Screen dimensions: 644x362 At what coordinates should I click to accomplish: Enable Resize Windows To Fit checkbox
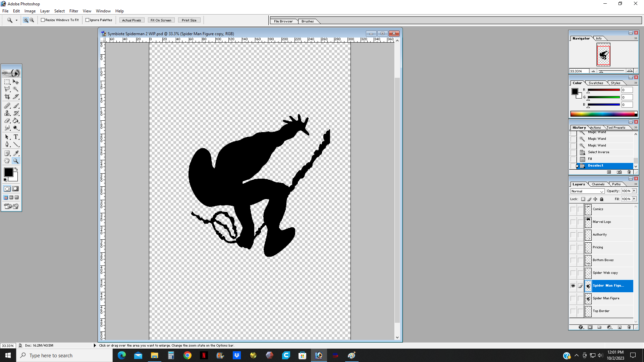43,20
